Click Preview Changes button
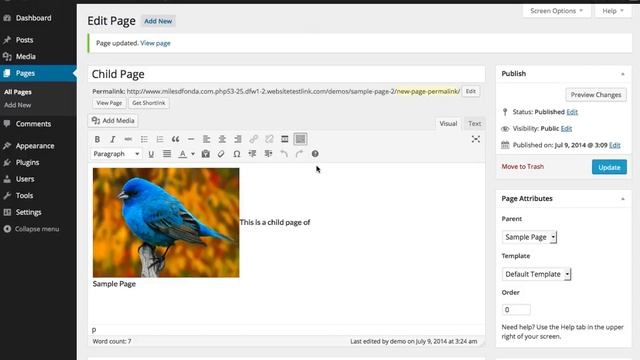This screenshot has height=360, width=640. coord(596,95)
